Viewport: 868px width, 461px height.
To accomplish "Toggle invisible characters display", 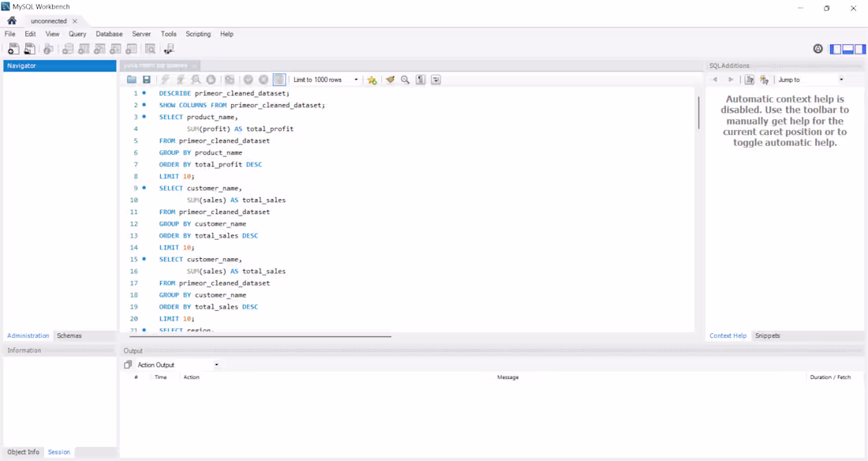I will pos(421,80).
